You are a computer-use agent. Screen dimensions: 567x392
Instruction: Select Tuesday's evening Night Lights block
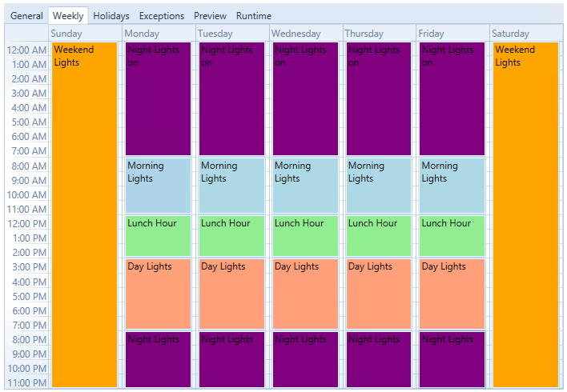(231, 359)
